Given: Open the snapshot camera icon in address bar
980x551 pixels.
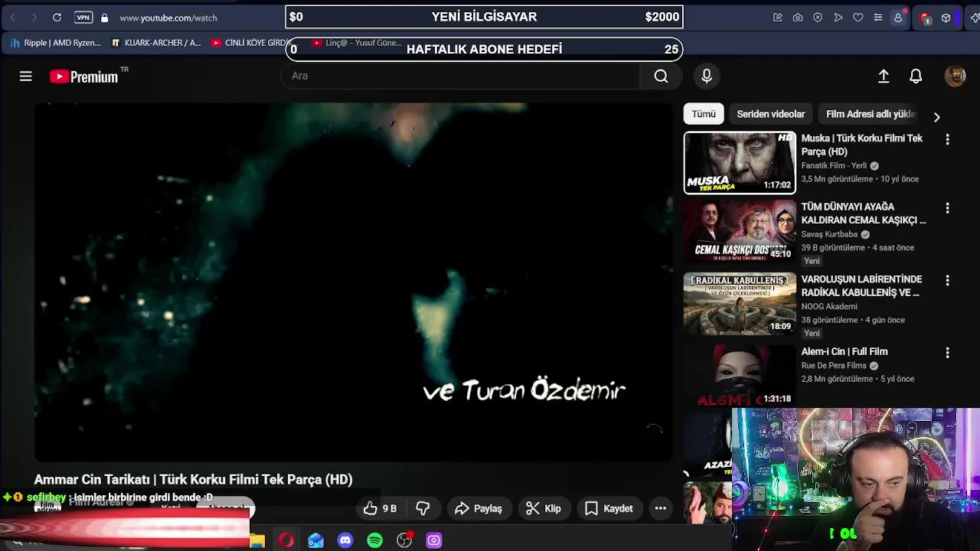Looking at the screenshot, I should (x=798, y=18).
